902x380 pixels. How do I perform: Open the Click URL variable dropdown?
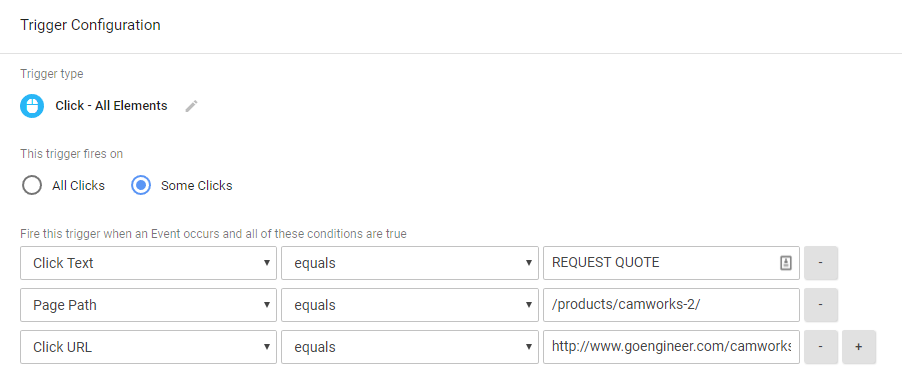pos(148,347)
